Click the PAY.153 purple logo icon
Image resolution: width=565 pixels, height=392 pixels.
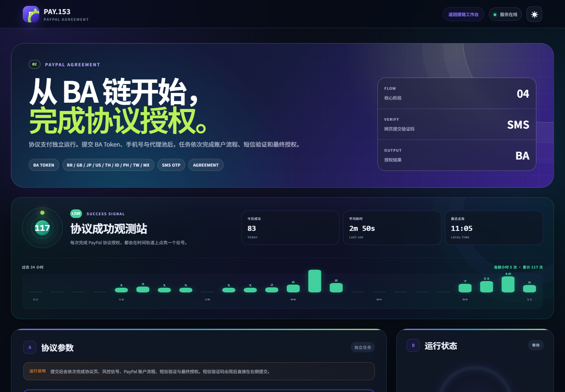(31, 14)
